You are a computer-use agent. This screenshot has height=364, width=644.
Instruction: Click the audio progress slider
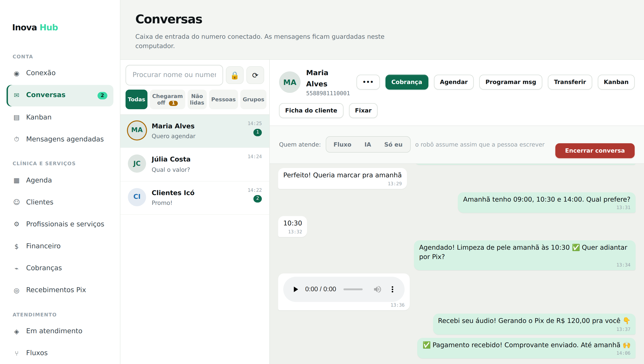pos(353,289)
